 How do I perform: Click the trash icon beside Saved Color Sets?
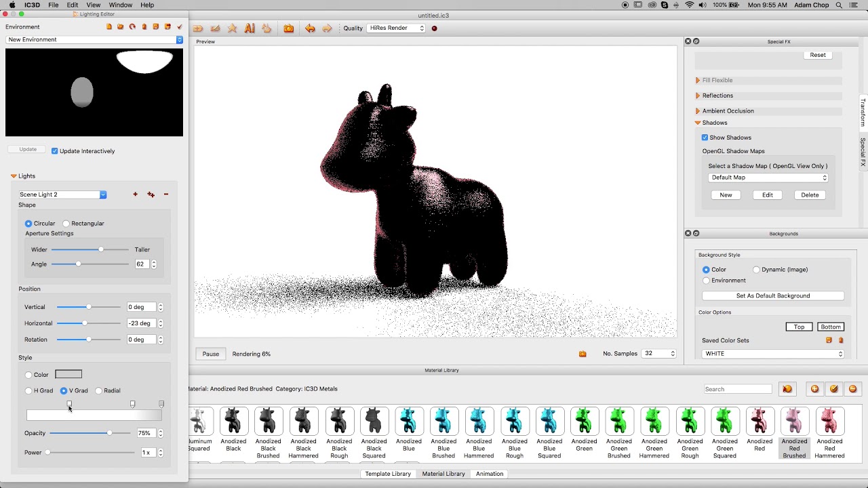(841, 340)
